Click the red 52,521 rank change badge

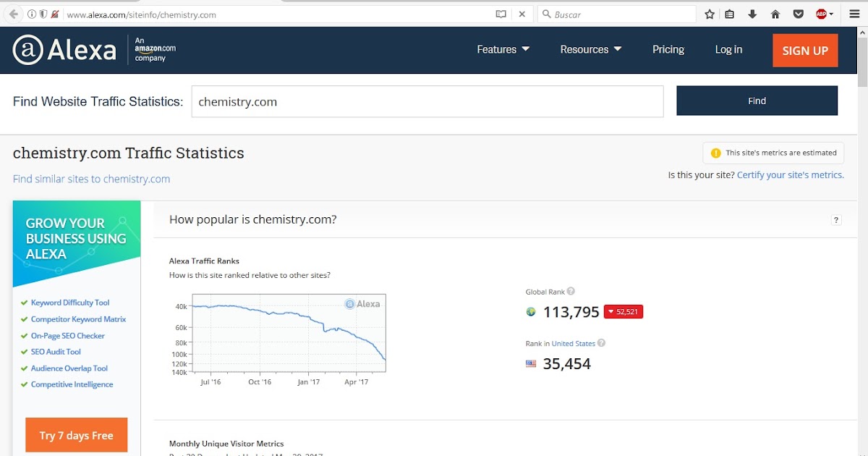pos(624,312)
